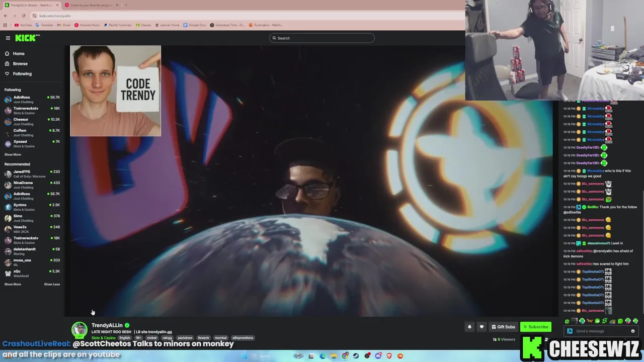Image resolution: width=644 pixels, height=362 pixels.
Task: Click the packdraw stream tag
Action: (185, 338)
